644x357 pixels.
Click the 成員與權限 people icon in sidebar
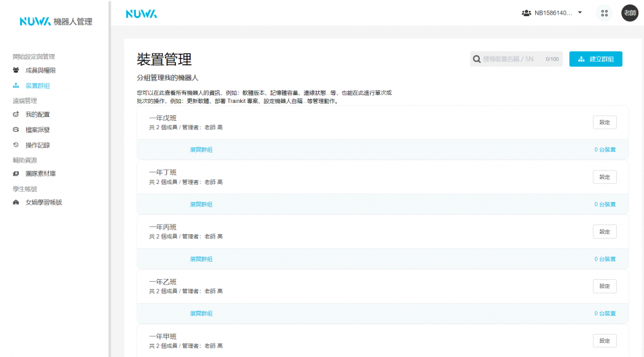[x=16, y=70]
